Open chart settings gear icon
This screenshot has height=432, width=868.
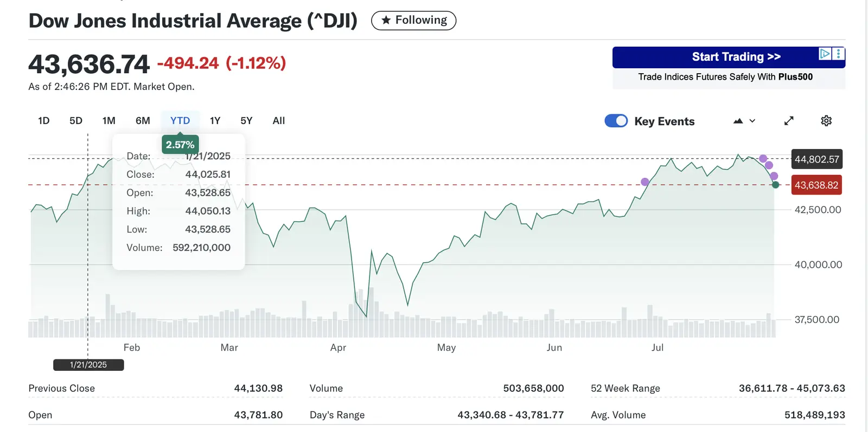[826, 121]
